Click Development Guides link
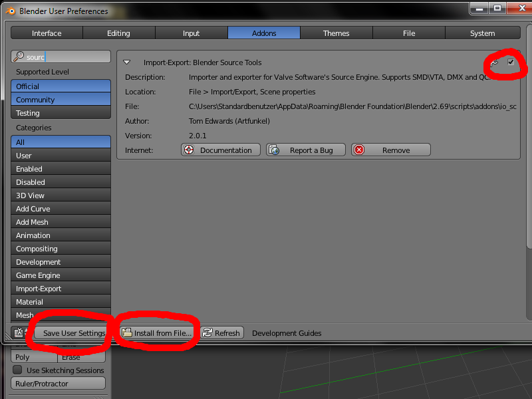 (287, 333)
